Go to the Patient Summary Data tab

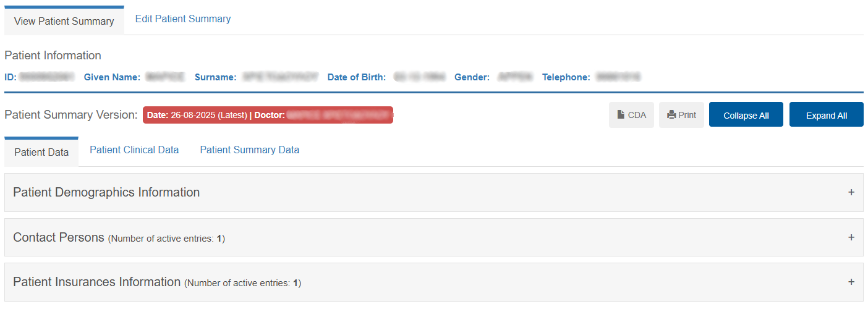(x=249, y=150)
